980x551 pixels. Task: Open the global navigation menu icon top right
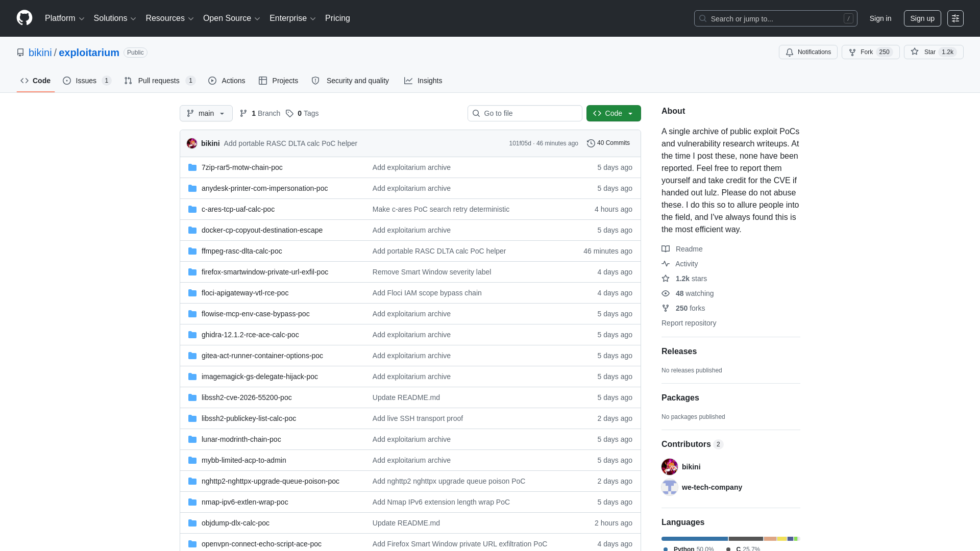tap(955, 18)
